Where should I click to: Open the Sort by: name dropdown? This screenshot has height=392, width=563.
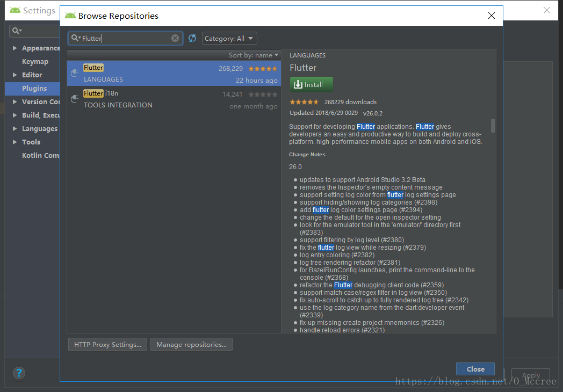254,55
